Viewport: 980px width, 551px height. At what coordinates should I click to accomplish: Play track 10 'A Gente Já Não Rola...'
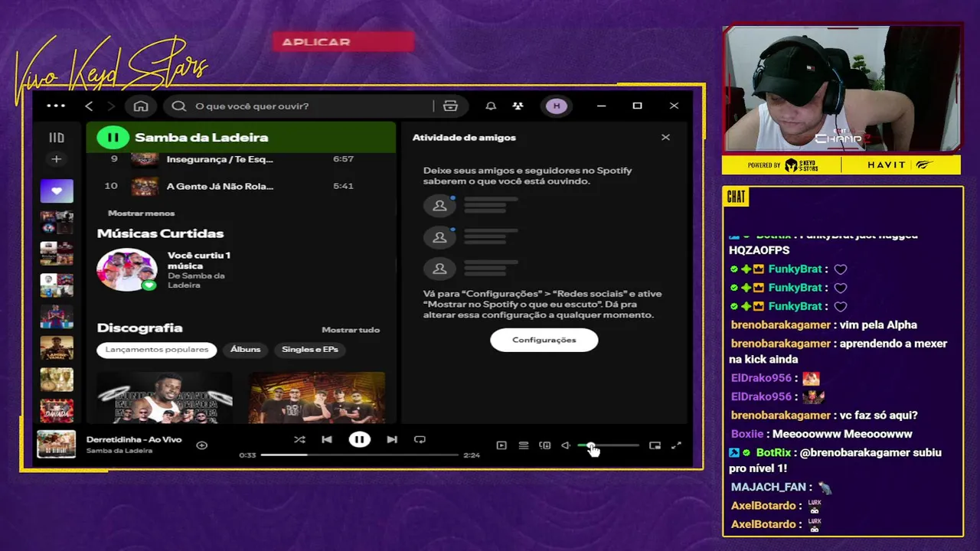point(241,186)
